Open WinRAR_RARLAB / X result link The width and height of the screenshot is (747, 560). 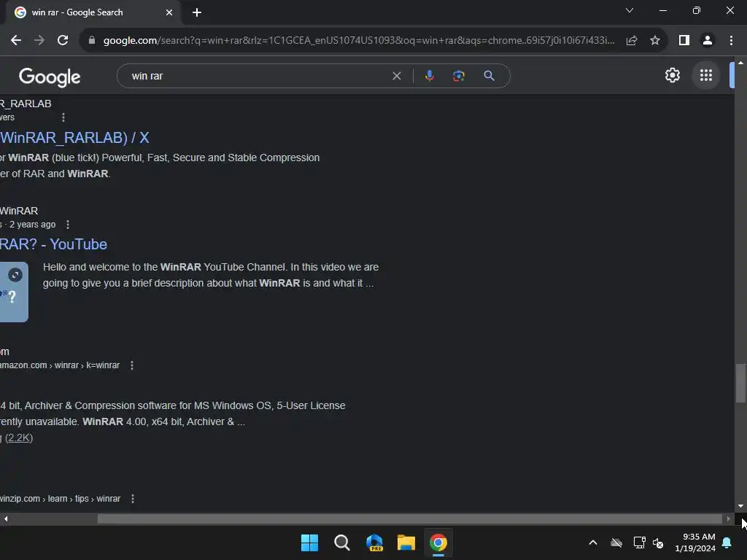pos(75,138)
